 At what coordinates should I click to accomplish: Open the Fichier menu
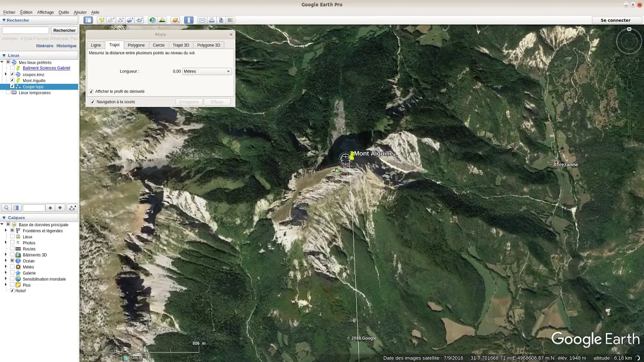(9, 12)
